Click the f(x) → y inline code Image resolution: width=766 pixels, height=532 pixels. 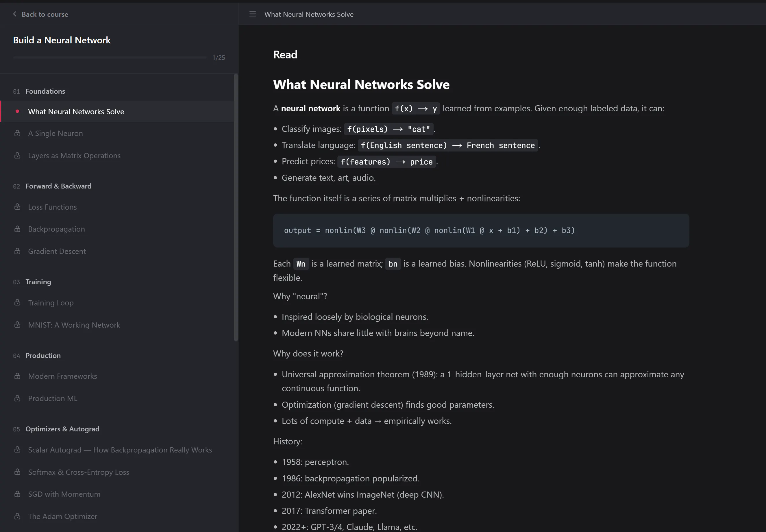coord(416,109)
